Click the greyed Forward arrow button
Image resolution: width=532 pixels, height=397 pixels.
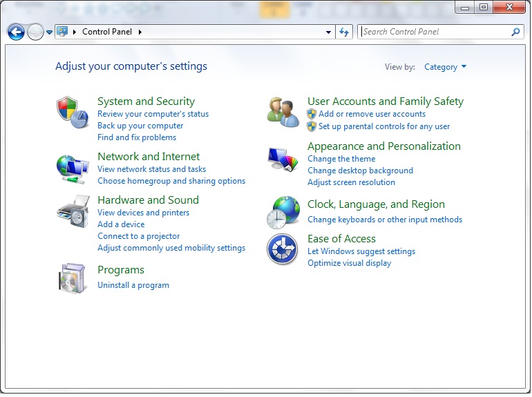[x=35, y=32]
